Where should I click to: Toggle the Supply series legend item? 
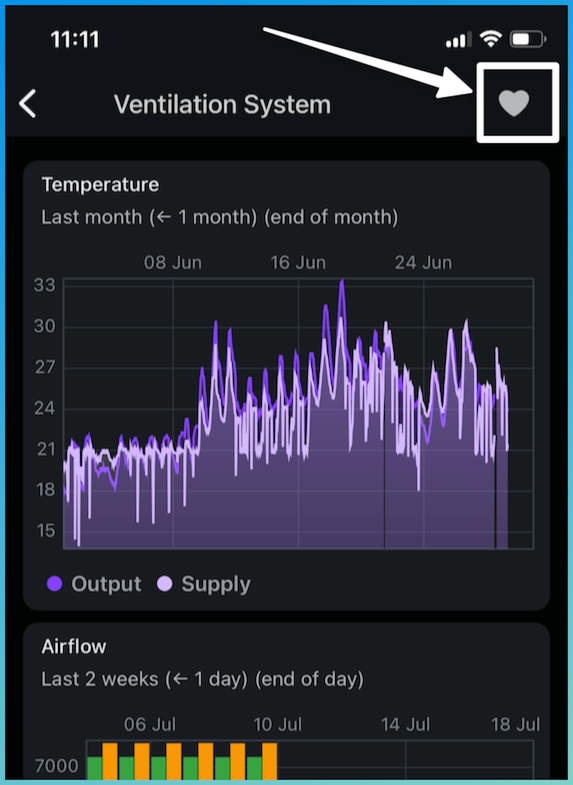tap(204, 584)
